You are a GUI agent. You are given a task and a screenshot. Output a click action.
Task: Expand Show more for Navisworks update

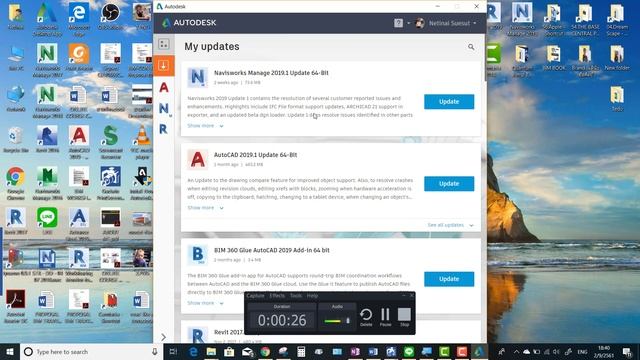click(x=205, y=126)
